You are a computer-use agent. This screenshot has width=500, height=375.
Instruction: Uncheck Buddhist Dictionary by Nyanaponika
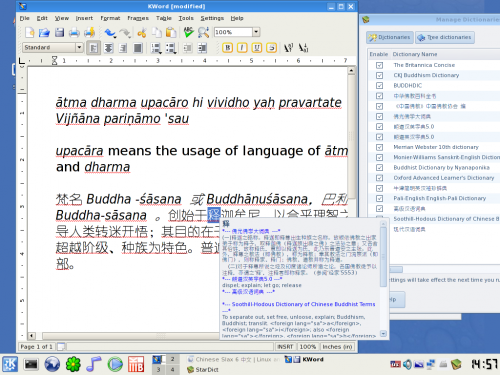click(379, 168)
